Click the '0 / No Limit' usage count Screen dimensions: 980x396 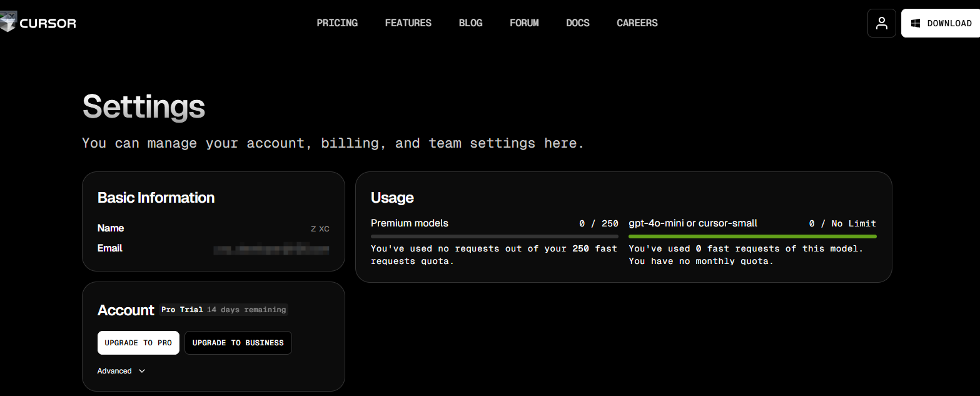click(842, 223)
